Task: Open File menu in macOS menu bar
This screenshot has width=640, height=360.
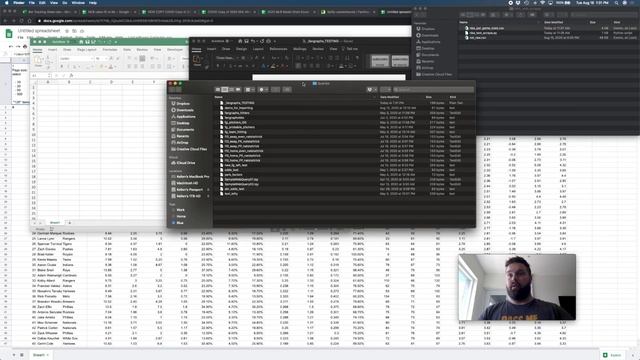Action: (31, 2)
